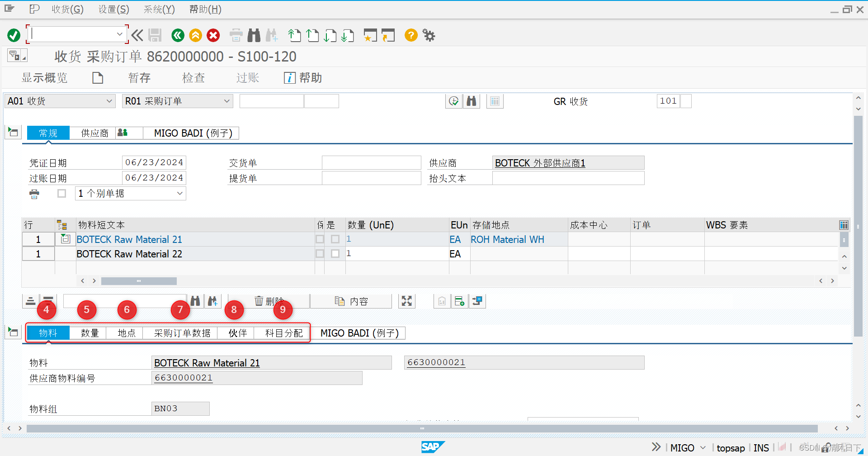The height and width of the screenshot is (456, 868).
Task: Go to Previous page icon
Action: (x=312, y=35)
